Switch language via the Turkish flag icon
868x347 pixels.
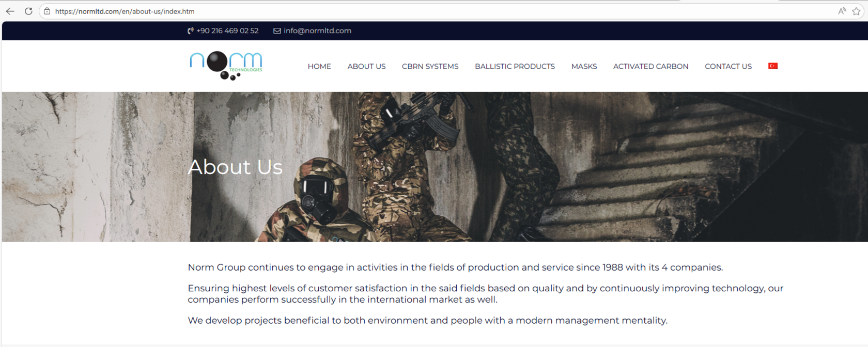coord(773,66)
